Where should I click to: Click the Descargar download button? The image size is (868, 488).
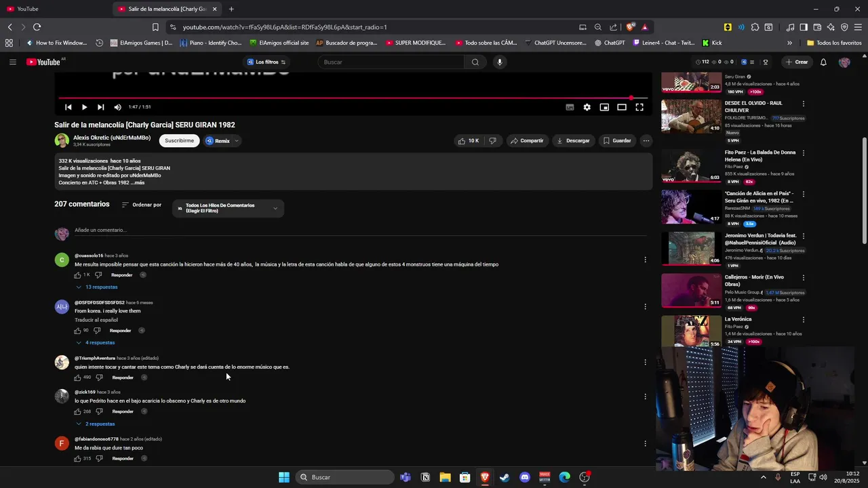coord(573,140)
